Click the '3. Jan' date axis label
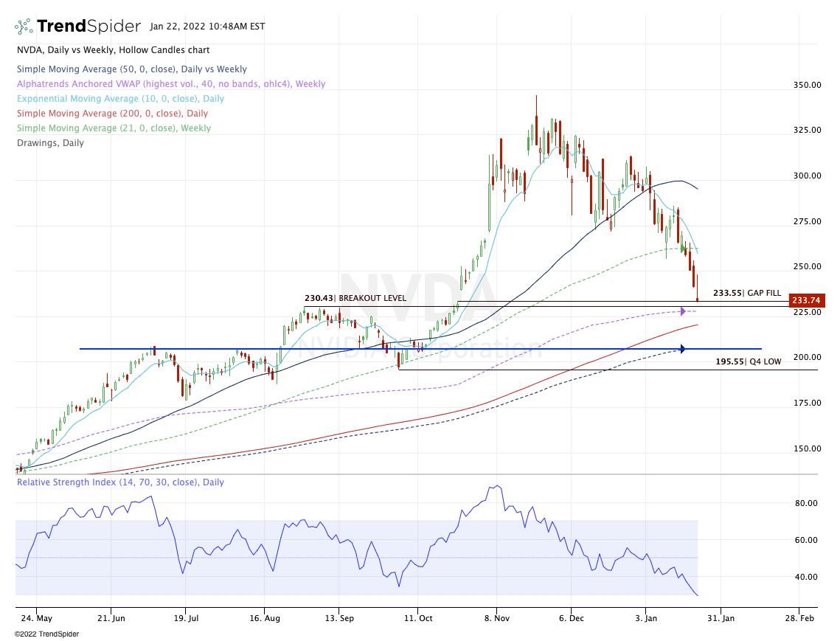Viewport: 840px width, 641px height. [646, 618]
